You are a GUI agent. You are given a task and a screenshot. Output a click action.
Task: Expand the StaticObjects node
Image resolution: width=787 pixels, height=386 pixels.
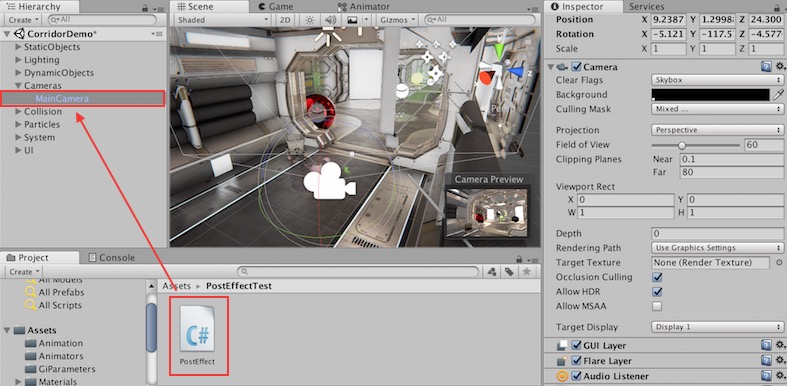click(19, 47)
